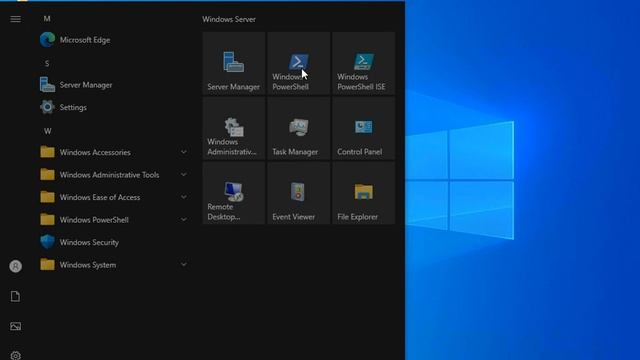Open Windows Ease of Access folder
This screenshot has width=640, height=360.
point(114,197)
